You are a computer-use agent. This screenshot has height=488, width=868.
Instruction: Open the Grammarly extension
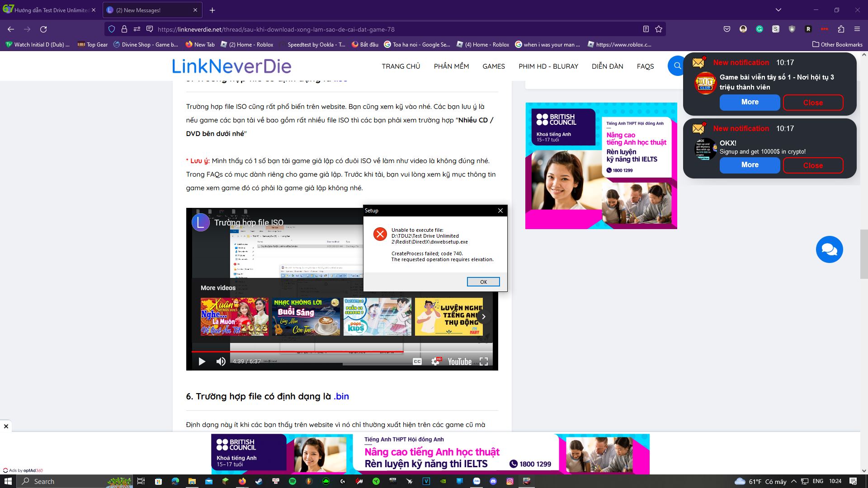759,28
